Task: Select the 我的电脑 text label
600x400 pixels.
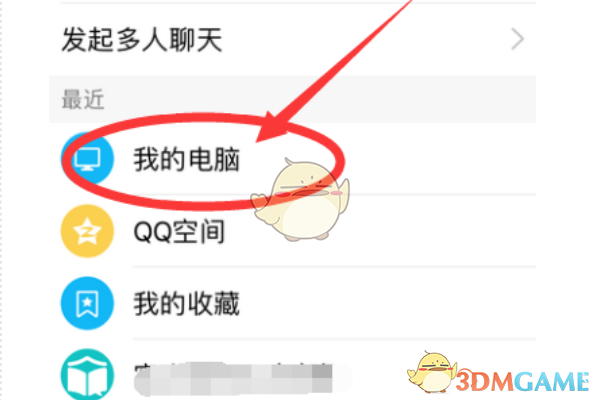Action: tap(186, 159)
